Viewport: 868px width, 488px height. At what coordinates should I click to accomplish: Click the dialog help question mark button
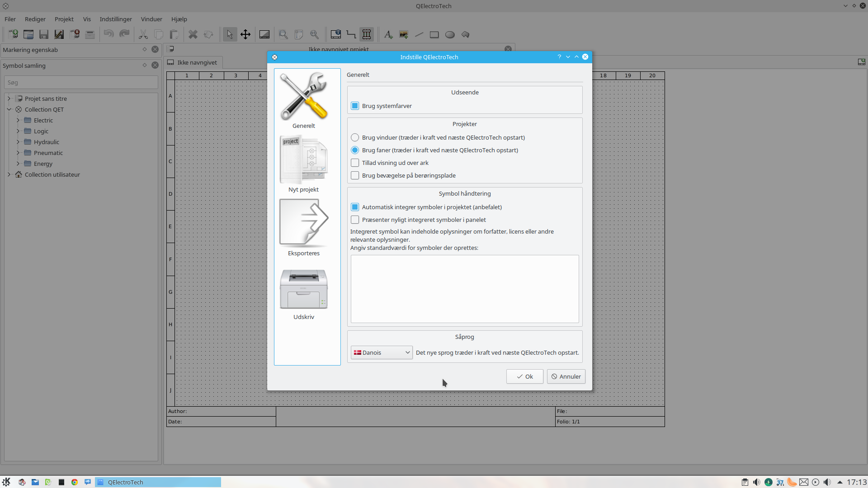click(x=559, y=57)
